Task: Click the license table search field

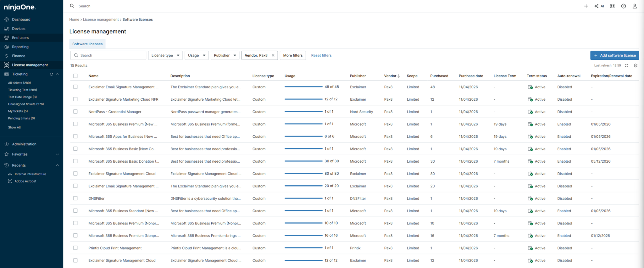Action: (108, 55)
